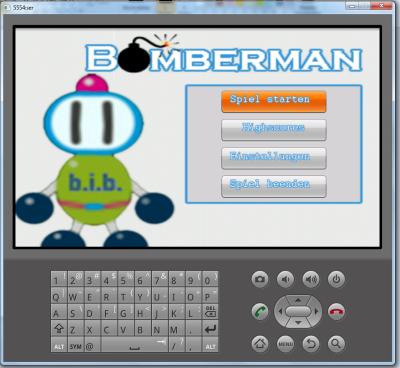
Task: Click the emulator back arrow button
Action: coord(311,343)
